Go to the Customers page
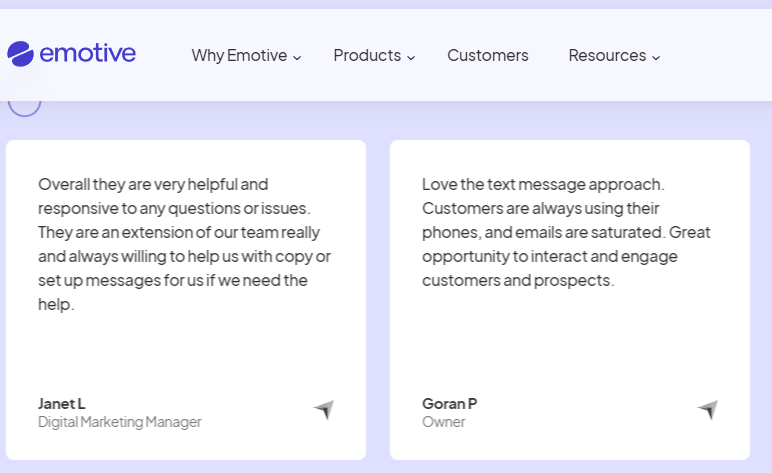The height and width of the screenshot is (473, 772). [x=488, y=56]
